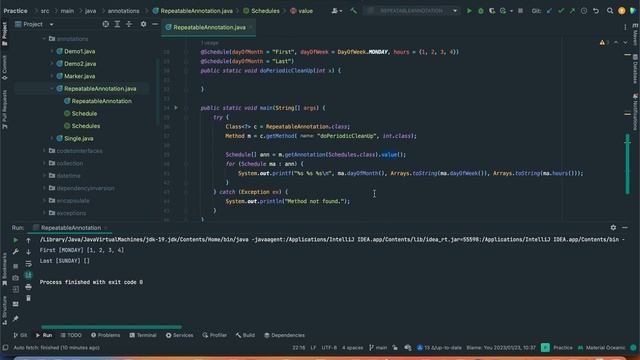640x360 pixels.
Task: Rerun program in Run panel
Action: click(16, 240)
